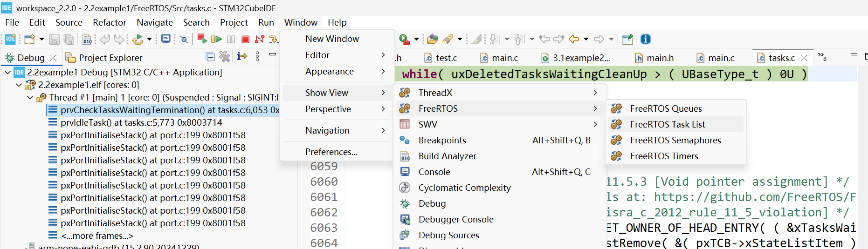Screen dimensions: 868x249
Task: Stop debugging with red Terminate icon
Action: pyautogui.click(x=245, y=40)
